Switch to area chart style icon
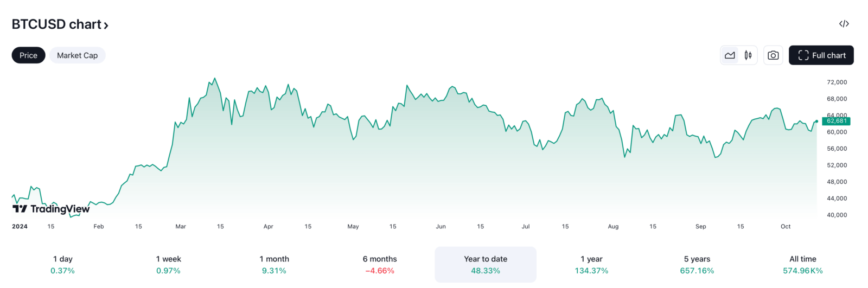868x288 pixels. click(730, 55)
